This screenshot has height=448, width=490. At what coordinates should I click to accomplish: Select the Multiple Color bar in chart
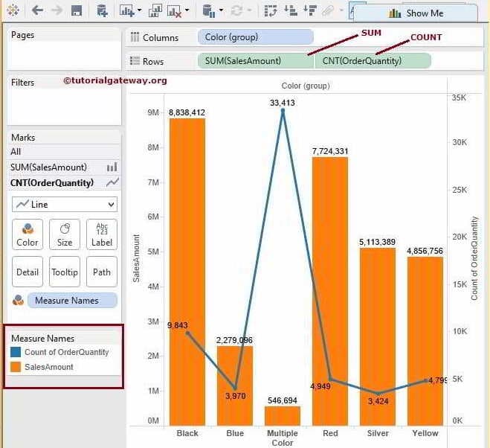(x=283, y=416)
